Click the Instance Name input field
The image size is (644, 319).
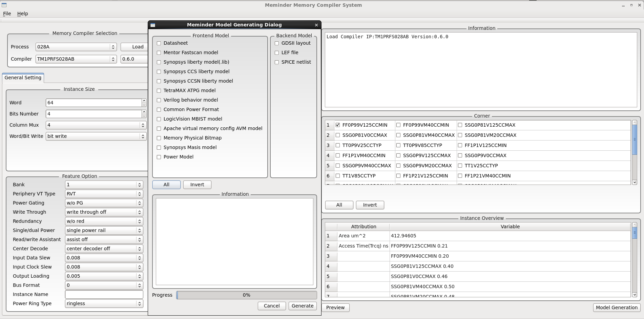pyautogui.click(x=104, y=295)
